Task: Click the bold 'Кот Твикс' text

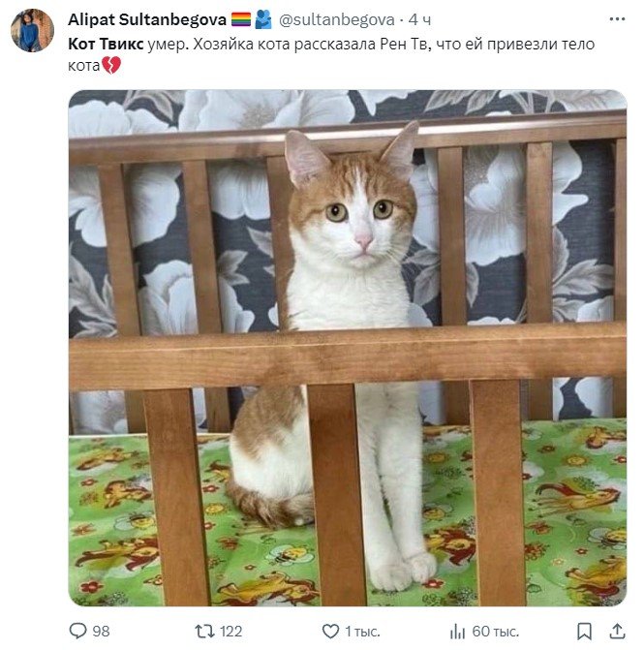Action: coord(106,44)
